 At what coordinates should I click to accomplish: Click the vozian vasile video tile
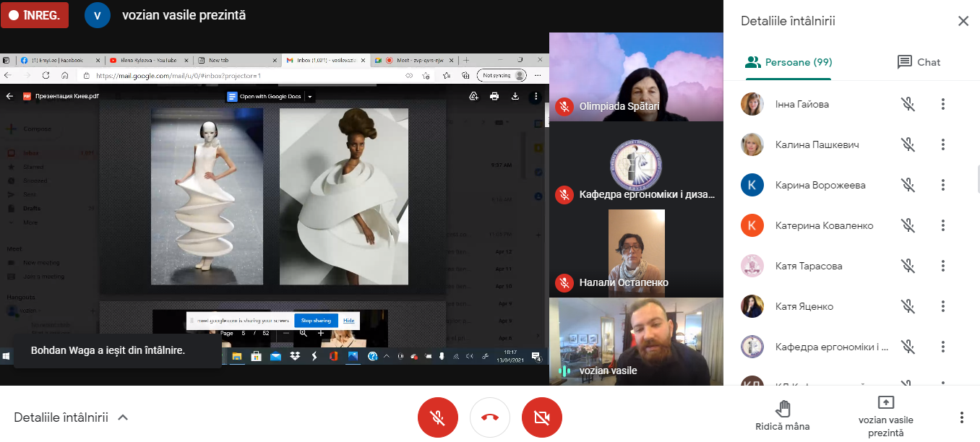[636, 341]
